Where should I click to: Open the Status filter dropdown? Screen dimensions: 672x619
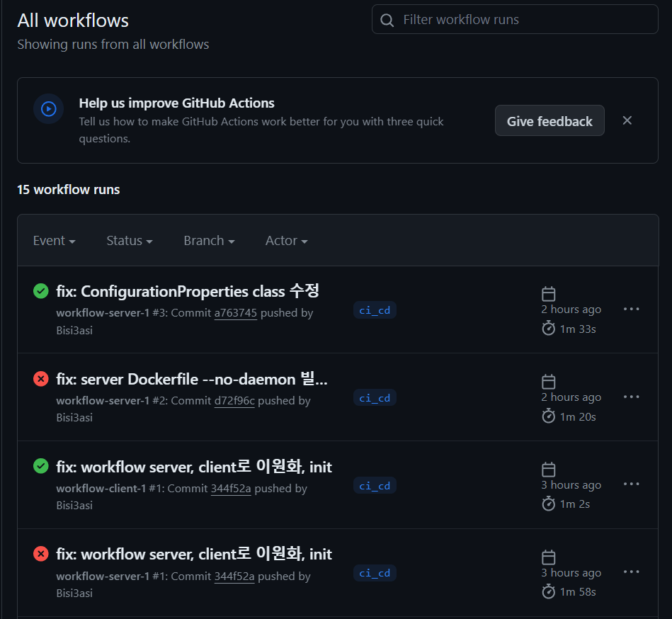pyautogui.click(x=129, y=240)
